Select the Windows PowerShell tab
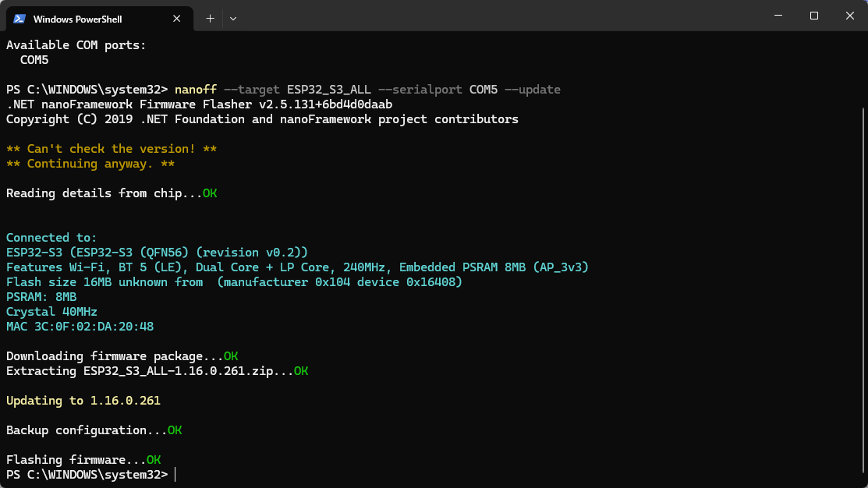868x488 pixels. (100, 19)
